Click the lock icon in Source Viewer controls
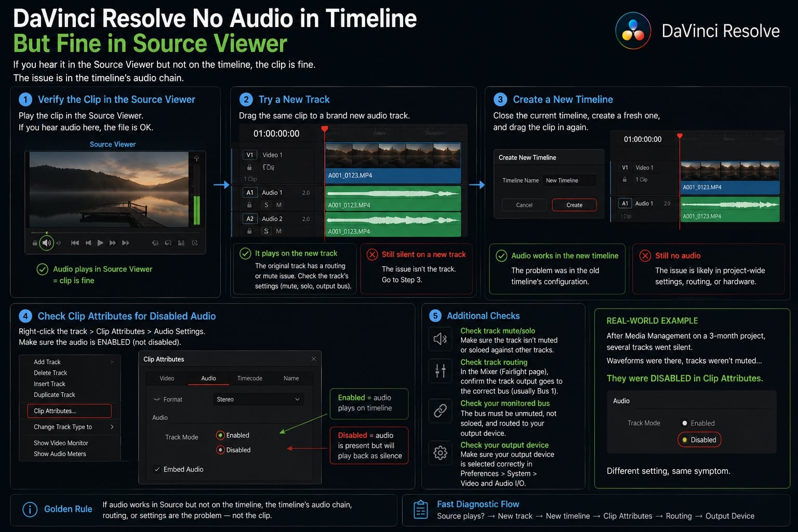Screen dimensions: 798x532 (x=35, y=243)
